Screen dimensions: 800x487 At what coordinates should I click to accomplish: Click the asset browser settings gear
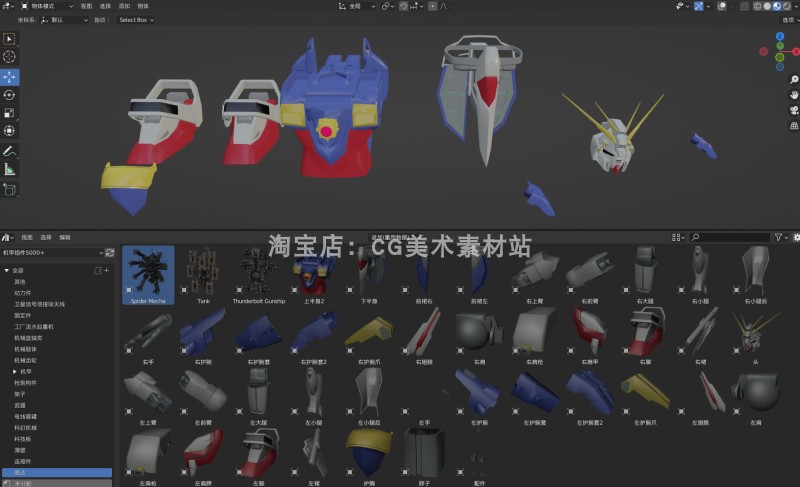click(x=796, y=237)
